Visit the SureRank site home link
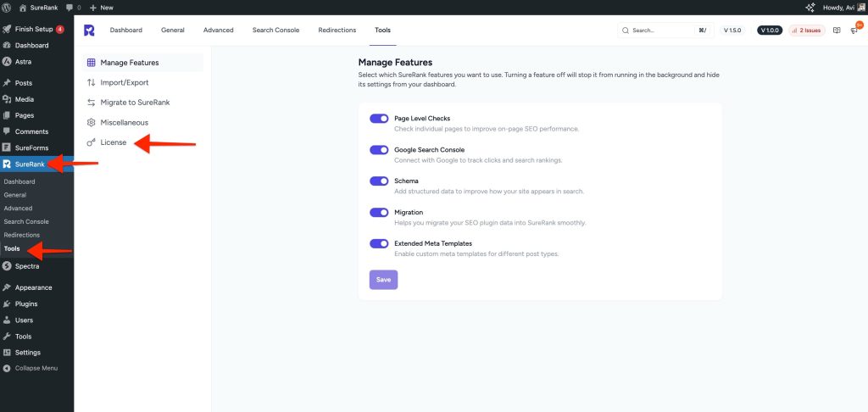The width and height of the screenshot is (868, 412). click(x=38, y=8)
